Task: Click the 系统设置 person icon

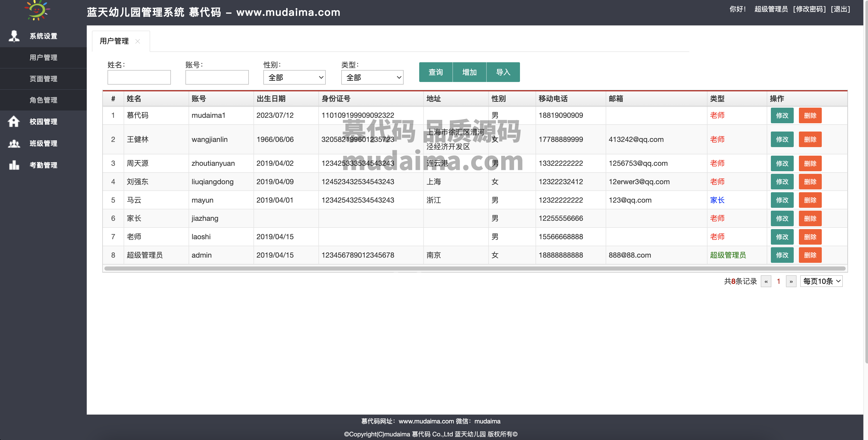Action: pyautogui.click(x=14, y=36)
